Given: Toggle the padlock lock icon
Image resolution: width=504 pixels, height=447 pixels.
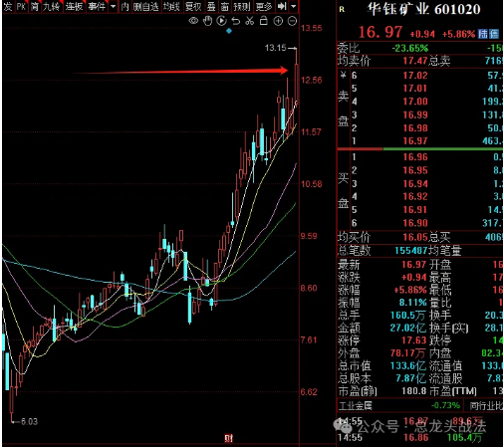Looking at the screenshot, I should pos(264,21).
